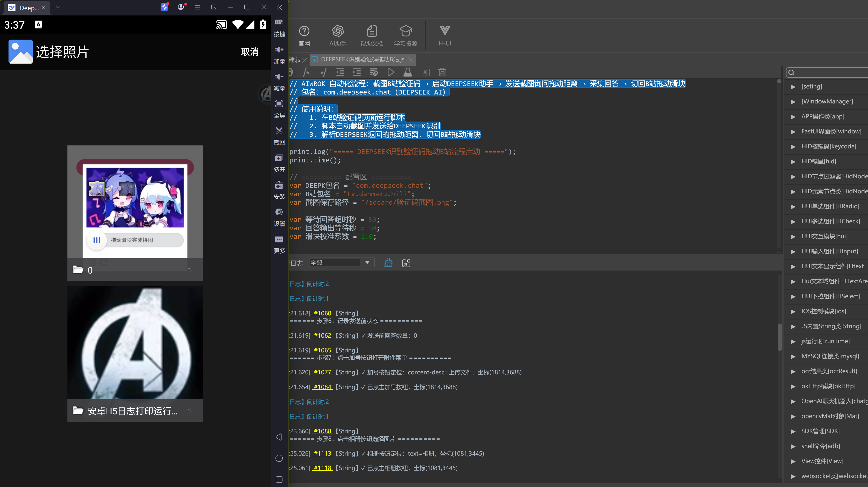Switch to DEEPSEEK识别验证码拖动B站.js tab

tap(363, 60)
